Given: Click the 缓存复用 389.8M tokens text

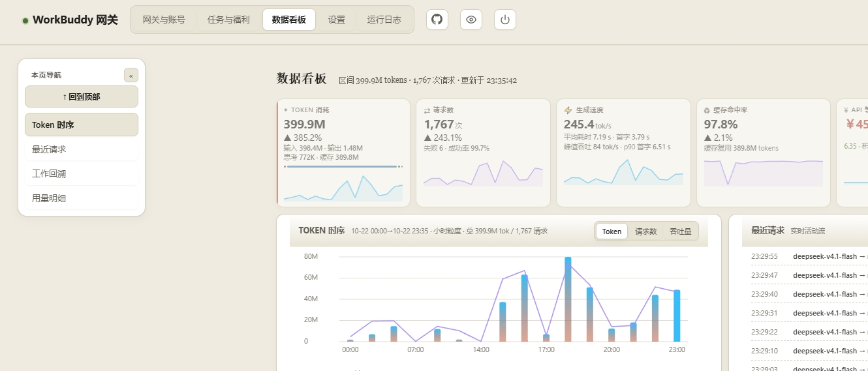Looking at the screenshot, I should (741, 148).
